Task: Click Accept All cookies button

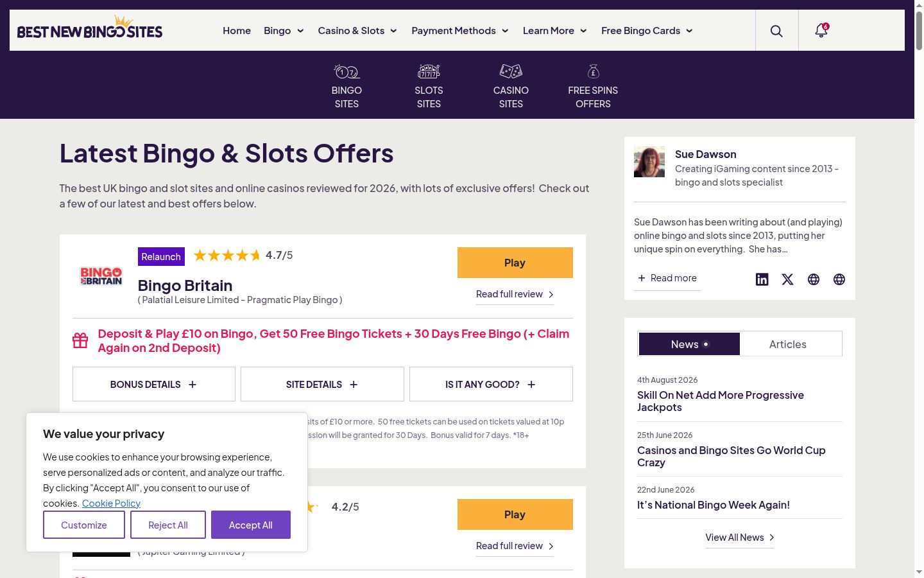Action: point(251,525)
